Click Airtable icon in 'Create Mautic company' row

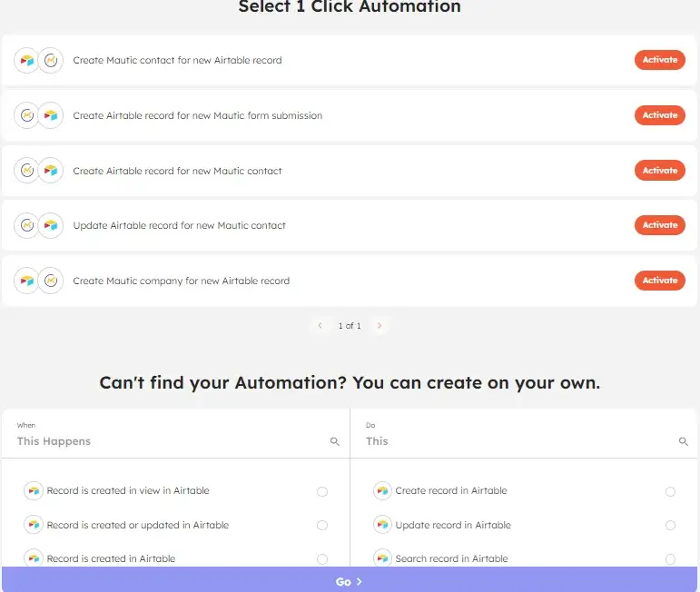click(27, 281)
